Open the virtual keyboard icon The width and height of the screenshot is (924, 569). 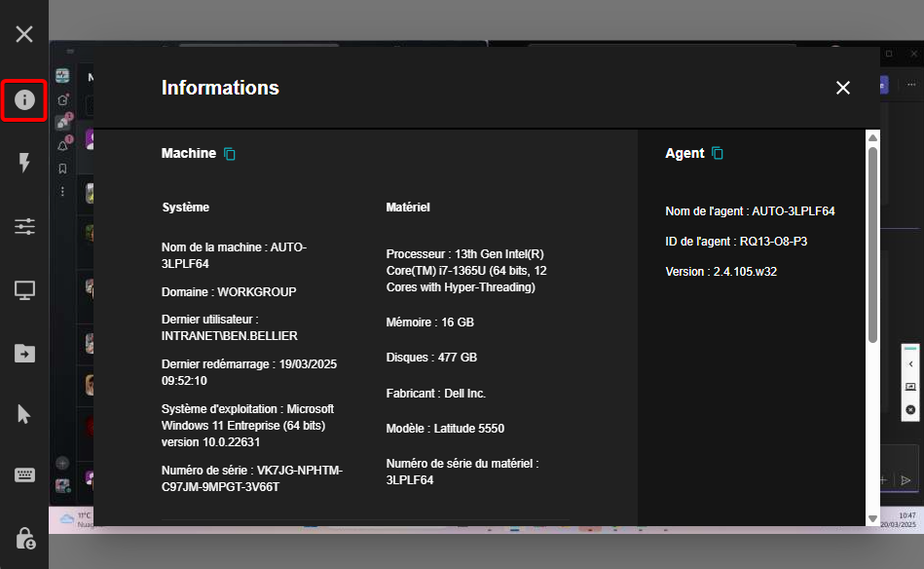coord(23,474)
